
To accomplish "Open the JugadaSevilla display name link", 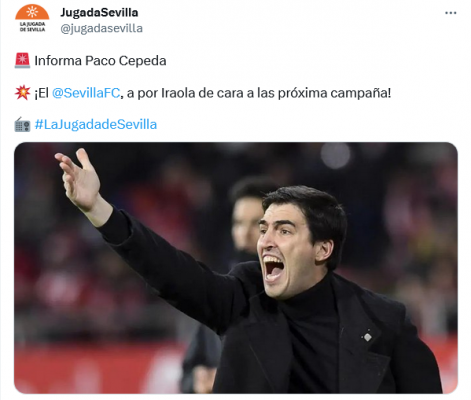I will 99,13.
